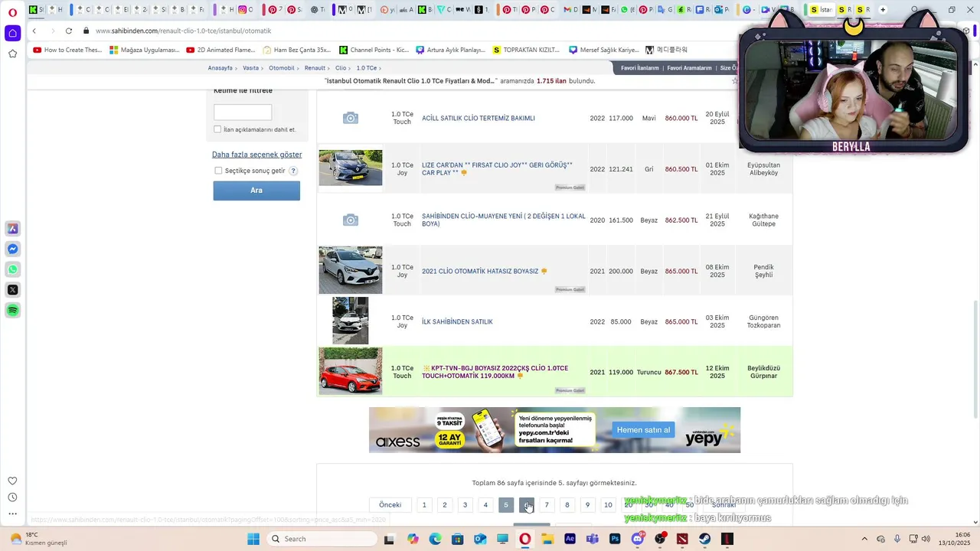Open the sidebar heart (pinboards) icon
This screenshot has height=551, width=980.
point(12,481)
